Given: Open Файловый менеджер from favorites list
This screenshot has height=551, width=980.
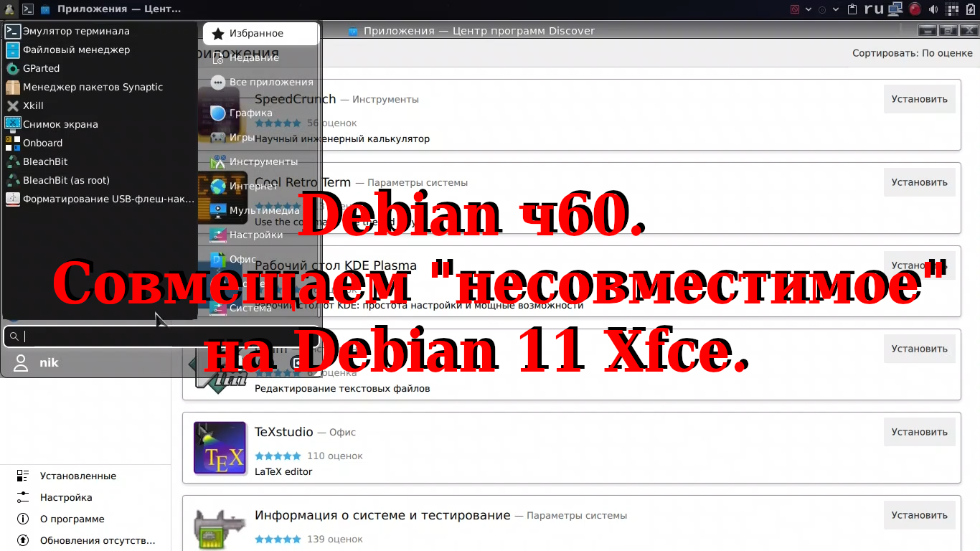Looking at the screenshot, I should [100, 50].
